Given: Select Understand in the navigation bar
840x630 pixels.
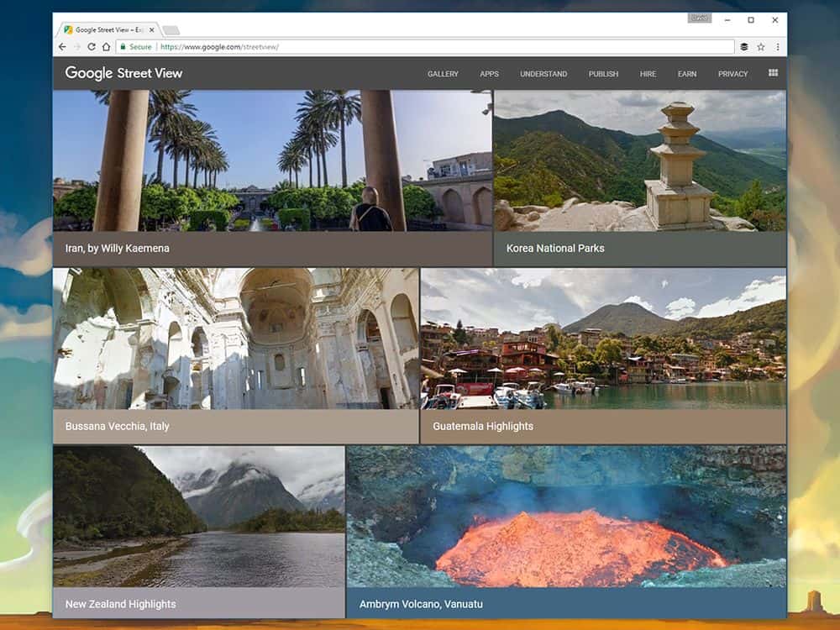Looking at the screenshot, I should (543, 74).
